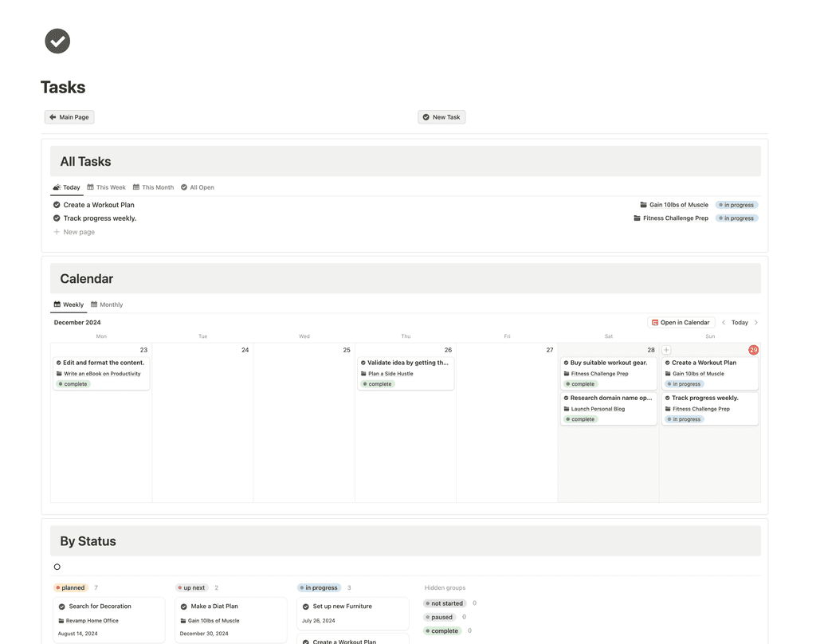This screenshot has height=644, width=816.
Task: Add item on Saturday 28 plus icon
Action: tap(666, 350)
